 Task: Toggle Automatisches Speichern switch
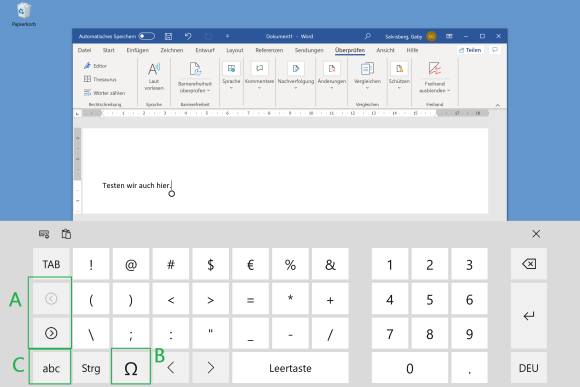[146, 36]
